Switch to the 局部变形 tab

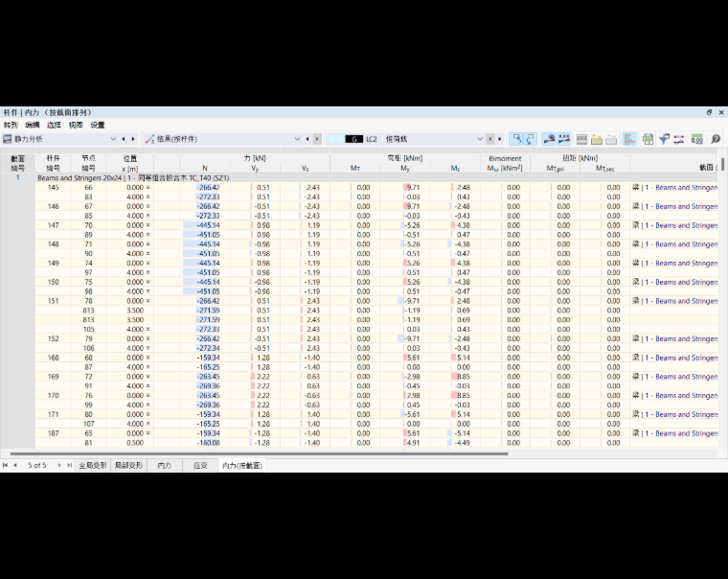pyautogui.click(x=128, y=465)
